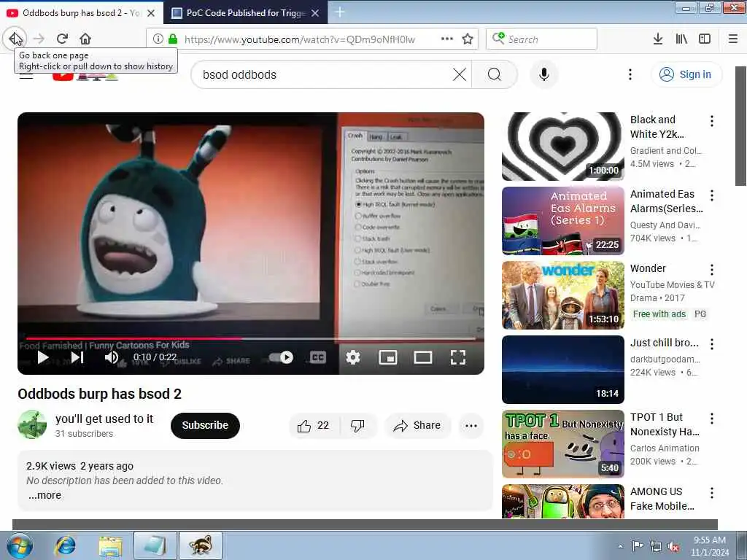Open more actions menu beside Share
Screen dimensions: 747x560
click(x=471, y=425)
